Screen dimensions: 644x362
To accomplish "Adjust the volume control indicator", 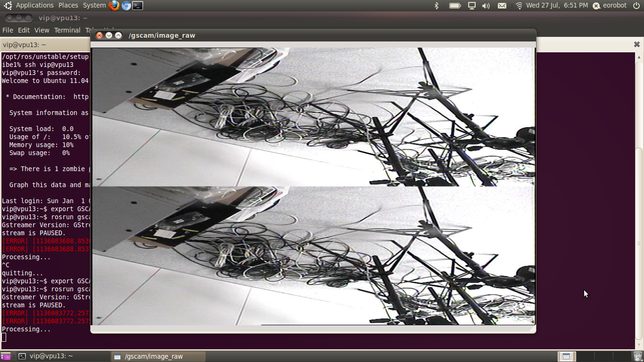I will pos(487,5).
